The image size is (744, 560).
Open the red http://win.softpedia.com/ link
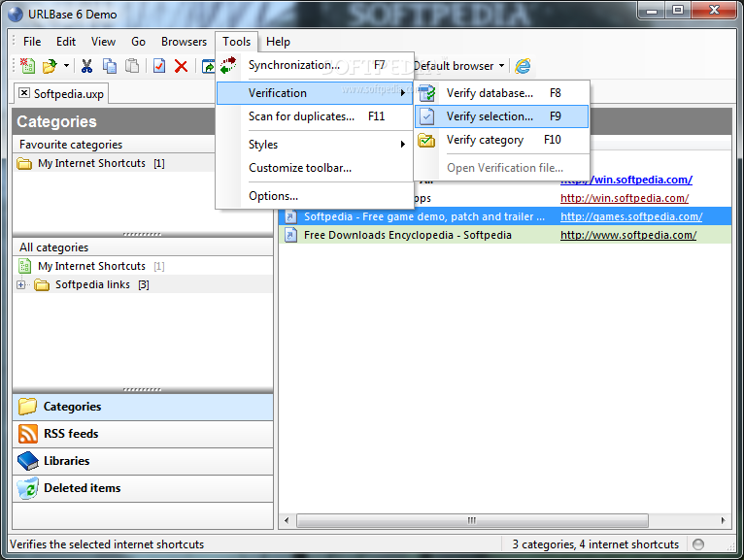[x=625, y=198]
